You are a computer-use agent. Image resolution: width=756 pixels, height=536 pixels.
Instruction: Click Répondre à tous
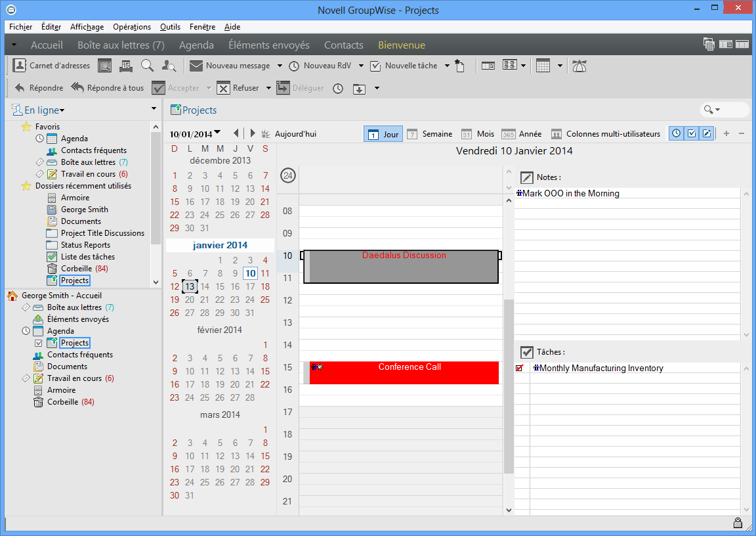(108, 88)
